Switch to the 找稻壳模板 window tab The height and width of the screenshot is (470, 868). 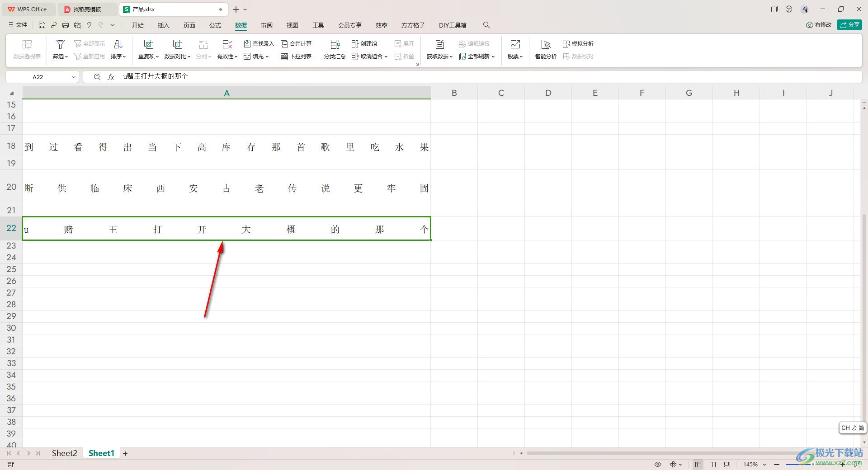click(87, 9)
